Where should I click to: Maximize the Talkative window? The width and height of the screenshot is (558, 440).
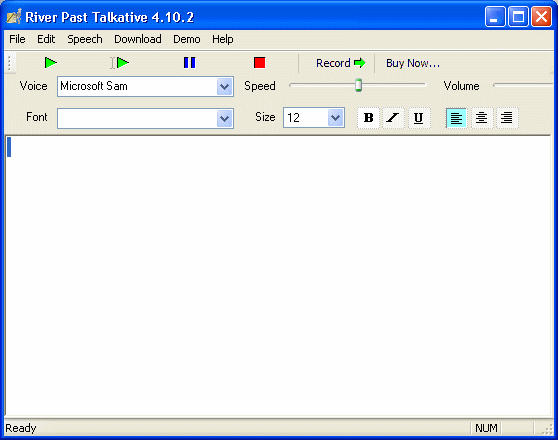click(x=518, y=17)
